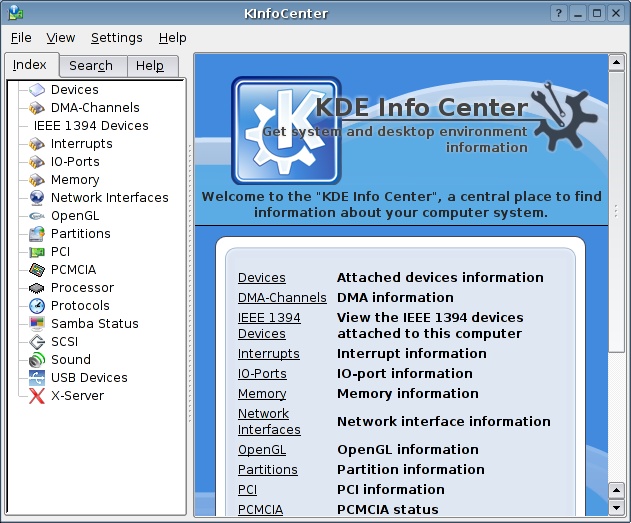Image resolution: width=631 pixels, height=523 pixels.
Task: Click the Partitions disk icon
Action: [37, 234]
